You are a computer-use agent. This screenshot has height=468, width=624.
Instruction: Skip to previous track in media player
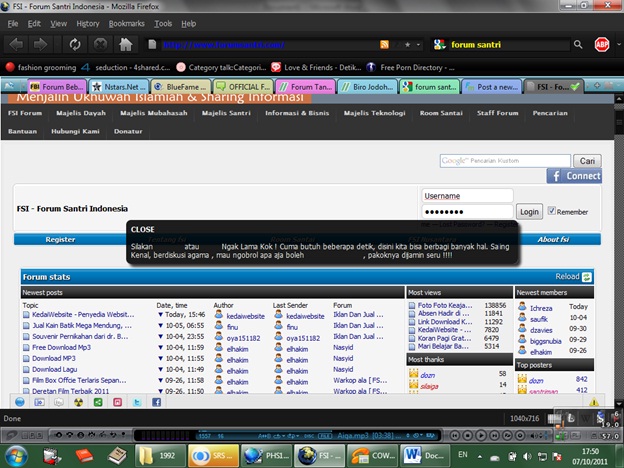point(454,435)
